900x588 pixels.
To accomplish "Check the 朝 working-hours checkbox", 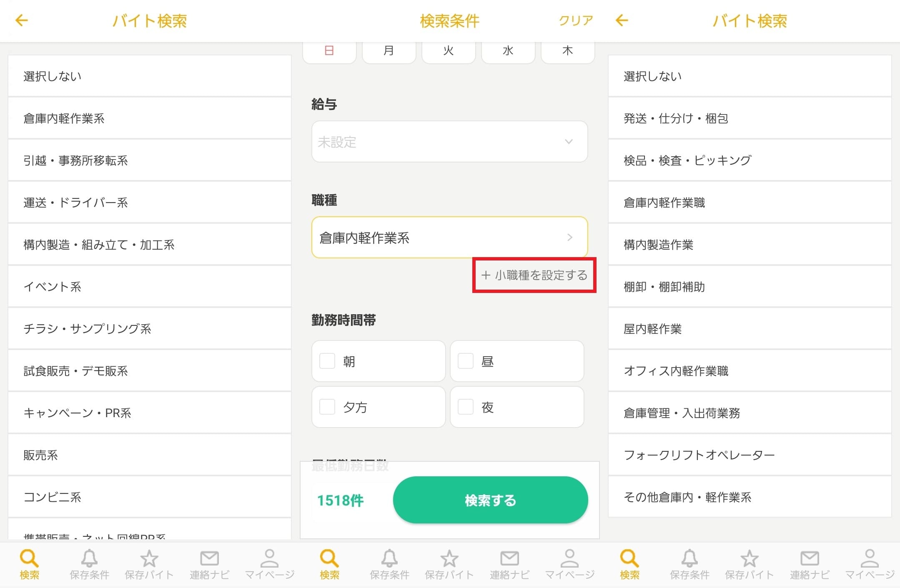I will point(327,361).
